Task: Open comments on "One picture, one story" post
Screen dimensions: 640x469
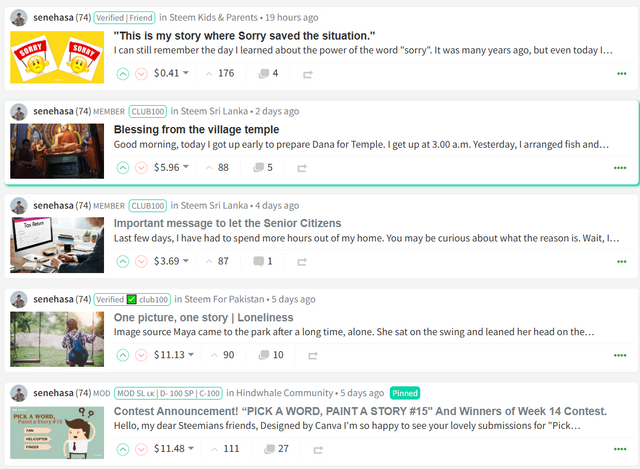Action: coord(271,355)
